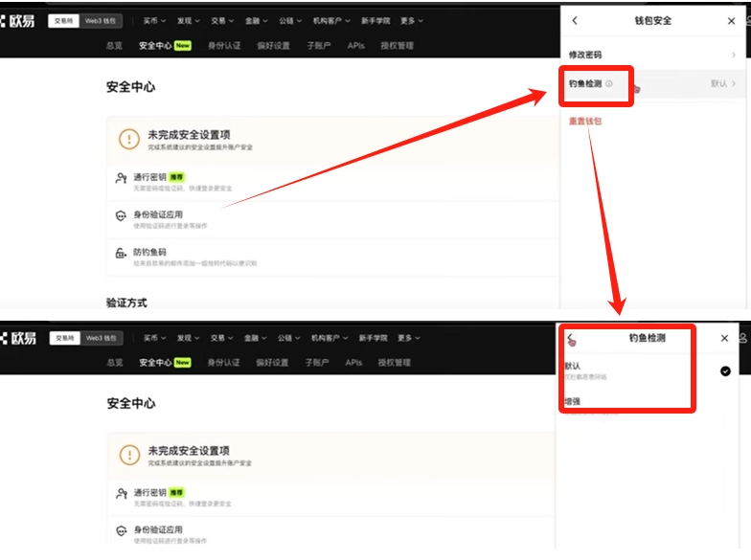Open the 身份认证 tab in lower screenshot
This screenshot has height=560, width=751.
click(224, 363)
